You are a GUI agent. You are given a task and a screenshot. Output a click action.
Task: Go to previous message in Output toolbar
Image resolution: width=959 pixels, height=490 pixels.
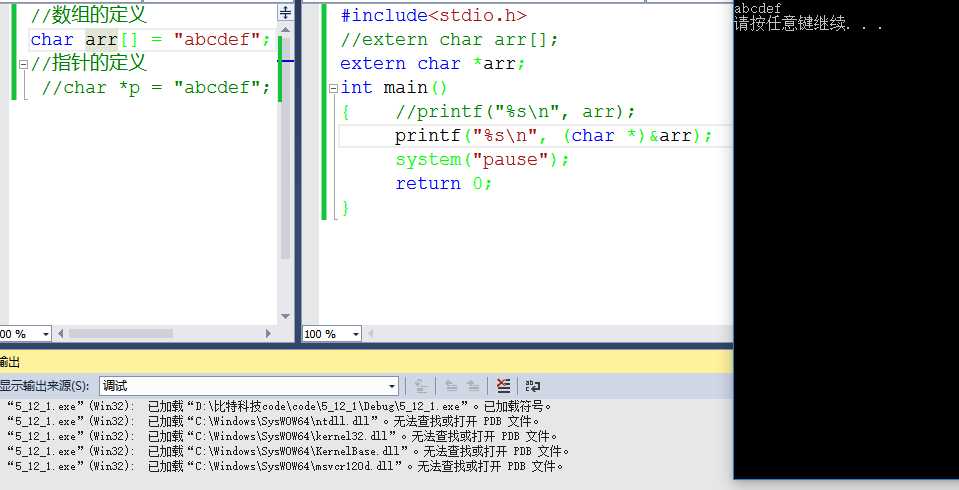pyautogui.click(x=451, y=386)
